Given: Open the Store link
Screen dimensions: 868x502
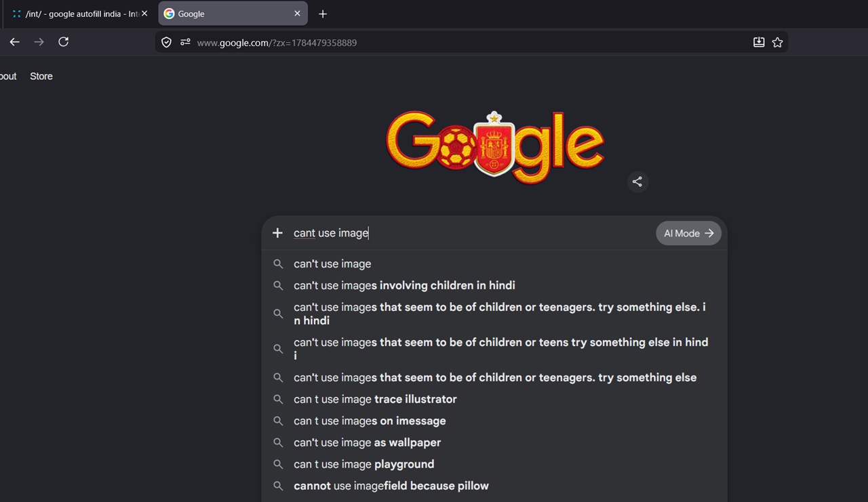Looking at the screenshot, I should point(41,77).
